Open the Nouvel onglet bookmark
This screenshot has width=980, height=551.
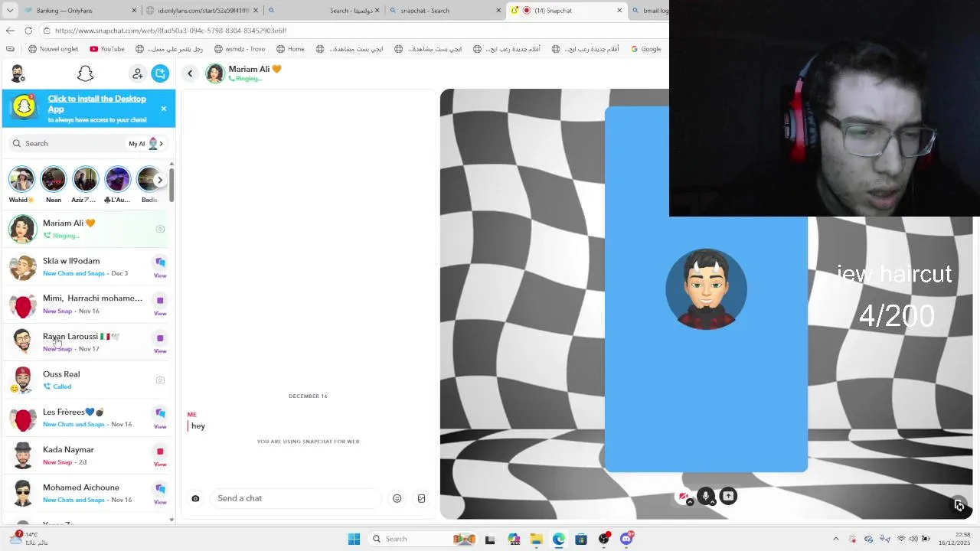(x=53, y=49)
